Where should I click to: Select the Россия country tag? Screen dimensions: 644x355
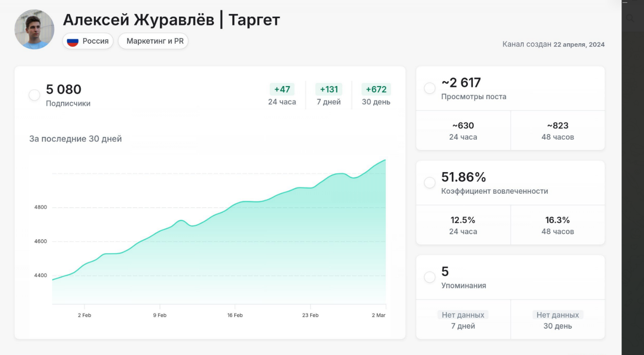pos(88,41)
